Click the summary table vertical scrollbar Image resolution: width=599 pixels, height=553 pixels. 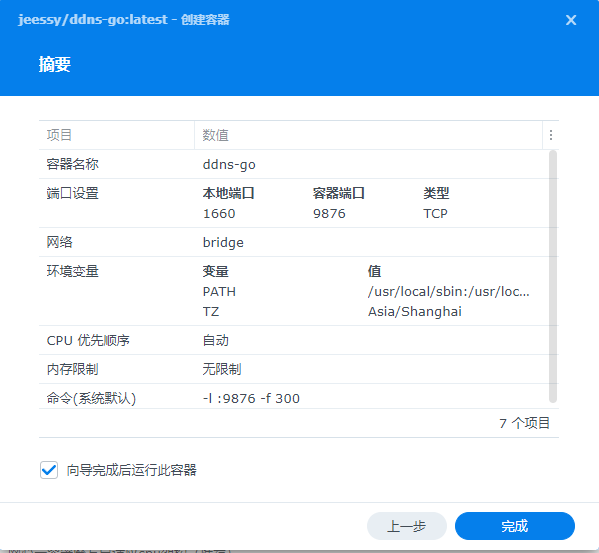[x=552, y=276]
